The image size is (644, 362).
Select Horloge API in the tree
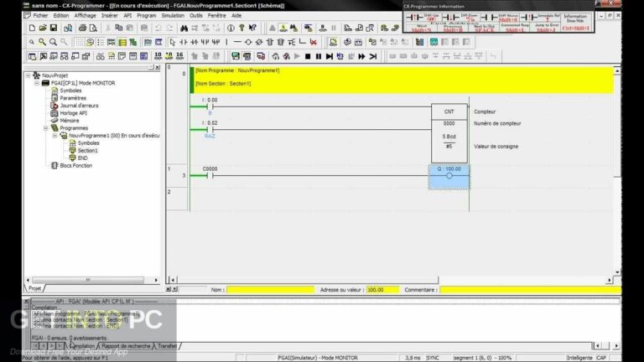tap(74, 113)
